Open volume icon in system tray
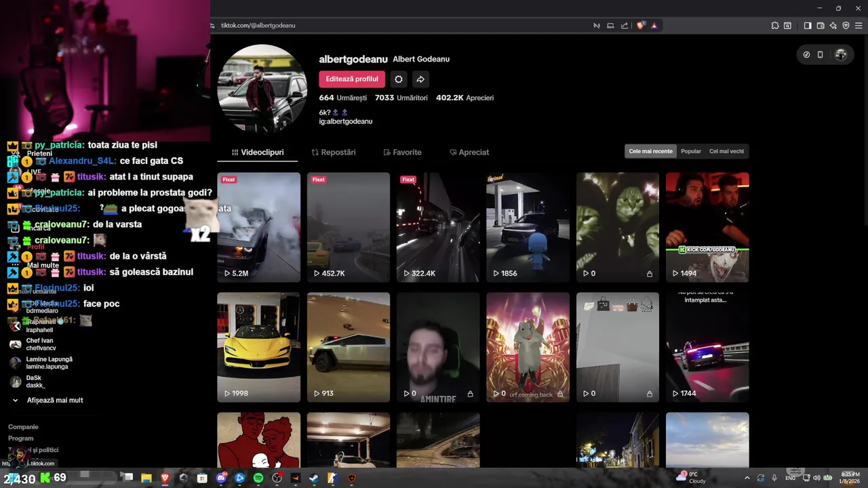The width and height of the screenshot is (868, 488). click(x=816, y=479)
